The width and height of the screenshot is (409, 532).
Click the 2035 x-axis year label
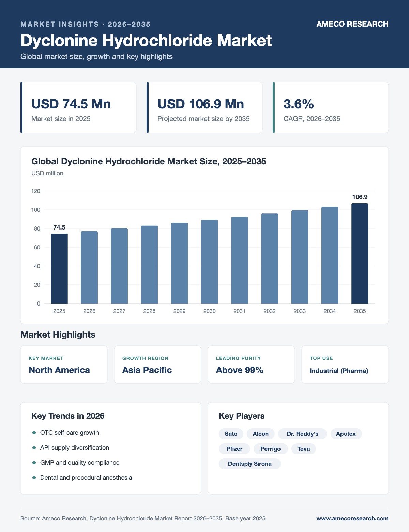click(360, 311)
